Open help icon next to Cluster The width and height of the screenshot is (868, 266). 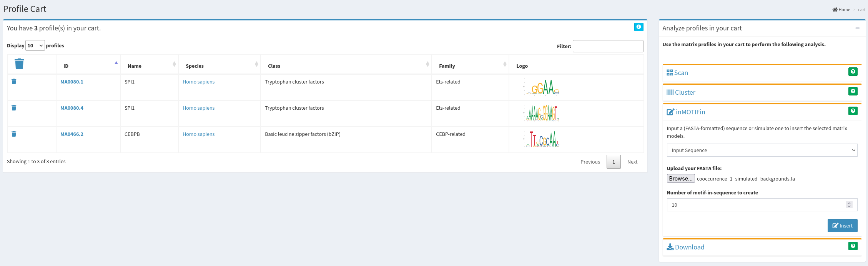click(853, 91)
